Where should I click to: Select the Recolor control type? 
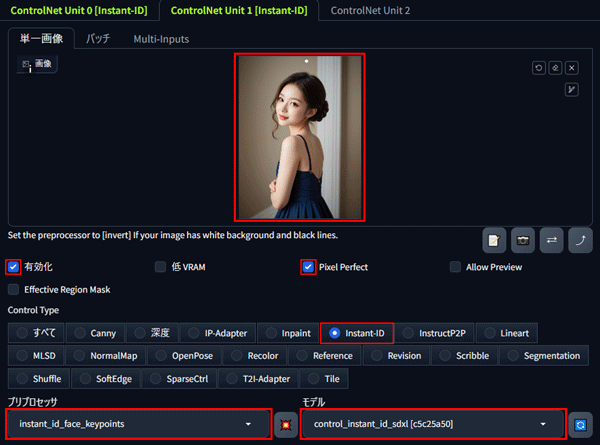255,355
